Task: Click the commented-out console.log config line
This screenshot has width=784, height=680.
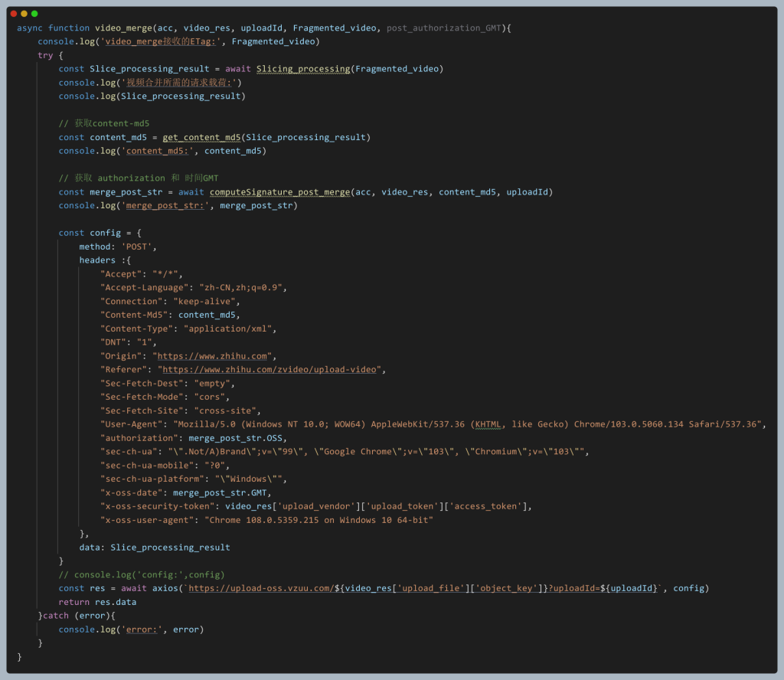Action: click(142, 574)
